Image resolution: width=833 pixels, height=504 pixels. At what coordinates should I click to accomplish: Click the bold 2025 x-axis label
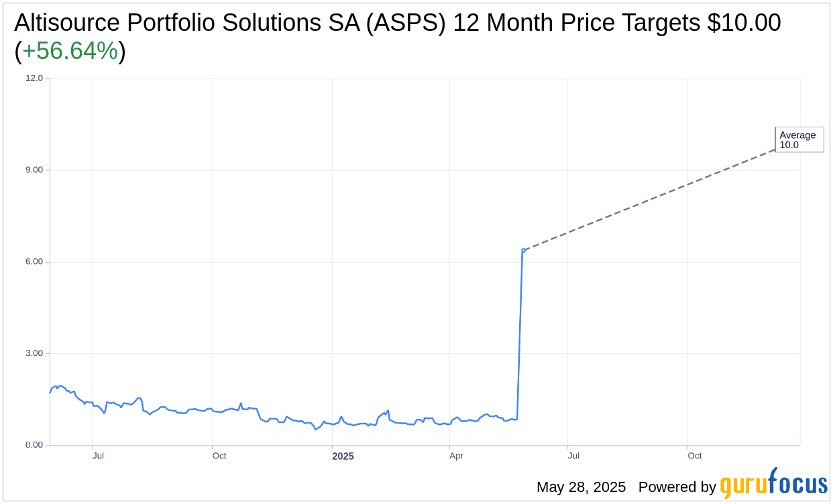tap(343, 456)
